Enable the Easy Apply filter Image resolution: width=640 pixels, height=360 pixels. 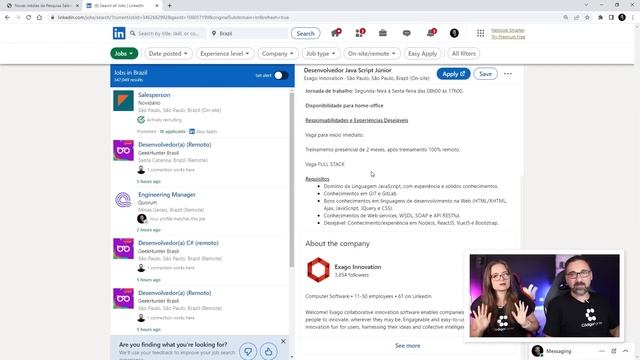coord(422,53)
